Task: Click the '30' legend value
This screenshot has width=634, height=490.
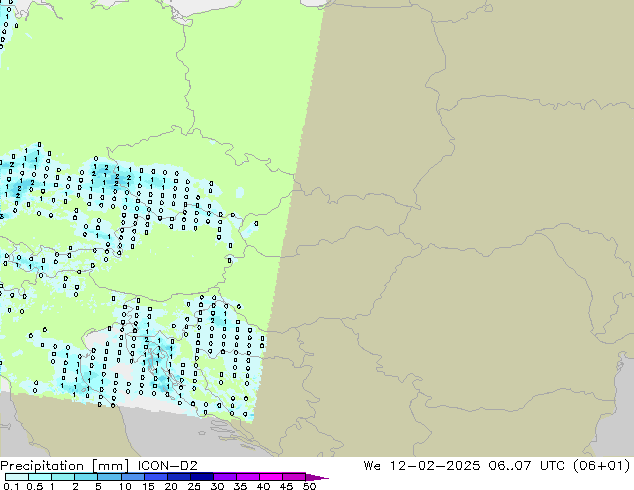Action: (217, 486)
